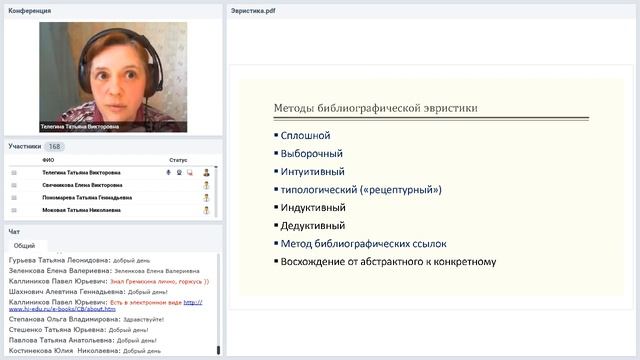
Task: Click the slide bullet Дедуктивный
Action: click(313, 226)
